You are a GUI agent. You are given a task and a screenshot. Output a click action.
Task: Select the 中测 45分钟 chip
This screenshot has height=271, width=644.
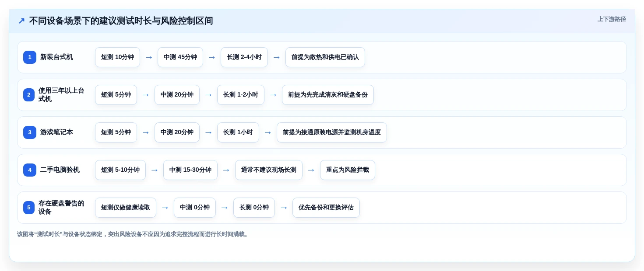180,57
